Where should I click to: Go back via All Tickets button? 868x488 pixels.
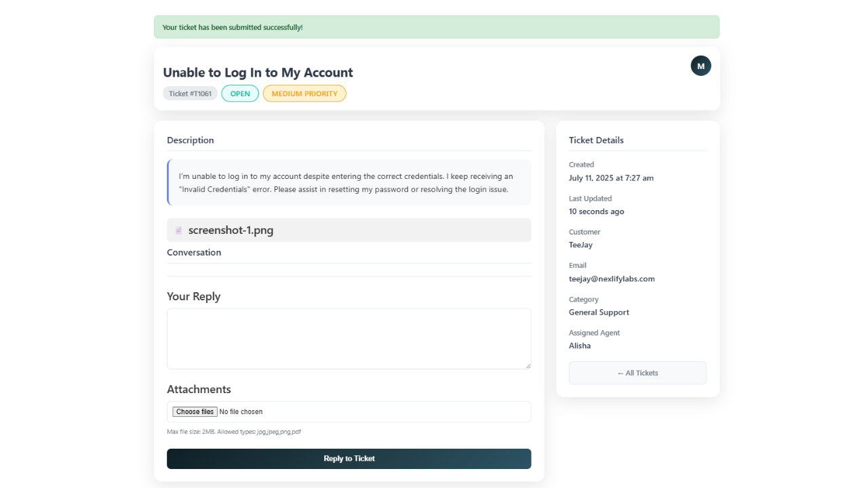637,373
